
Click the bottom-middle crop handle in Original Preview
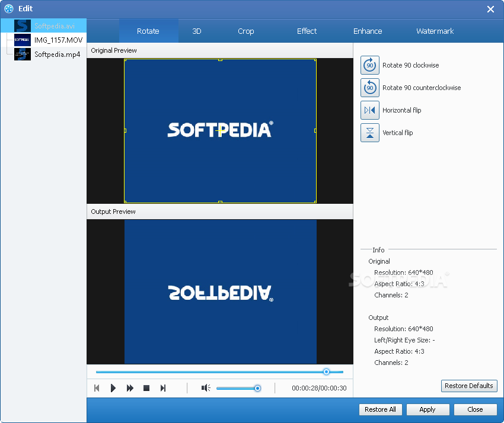(220, 202)
